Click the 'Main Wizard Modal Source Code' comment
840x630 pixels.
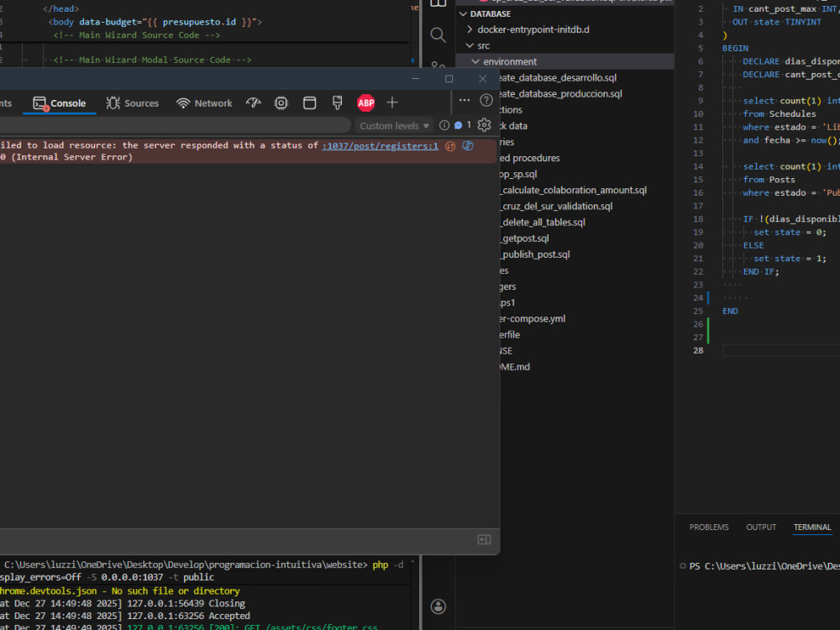coord(152,60)
